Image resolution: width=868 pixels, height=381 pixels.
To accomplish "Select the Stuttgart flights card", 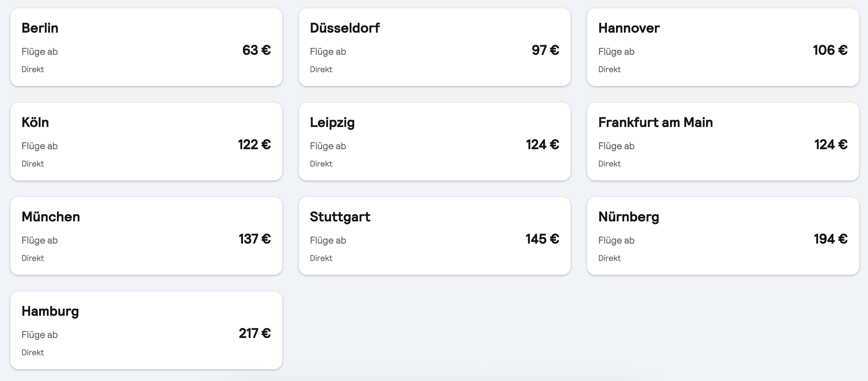I will point(434,236).
